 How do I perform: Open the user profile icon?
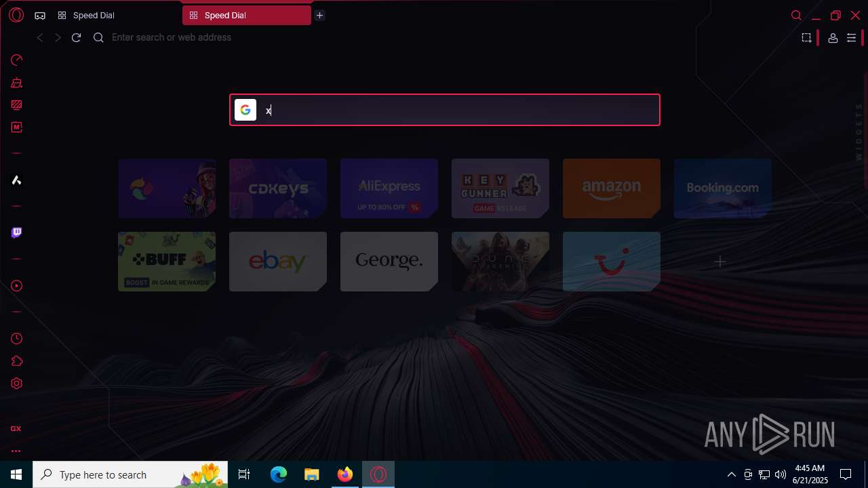pyautogui.click(x=833, y=38)
